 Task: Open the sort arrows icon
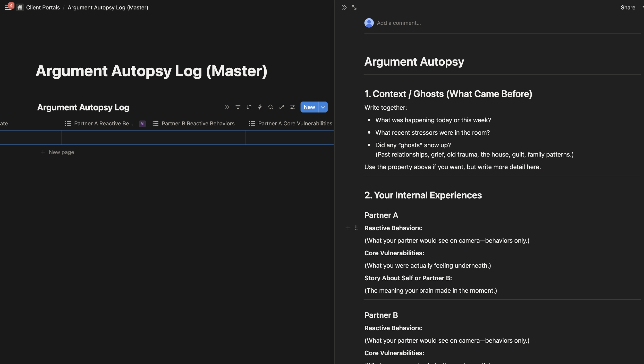[249, 107]
